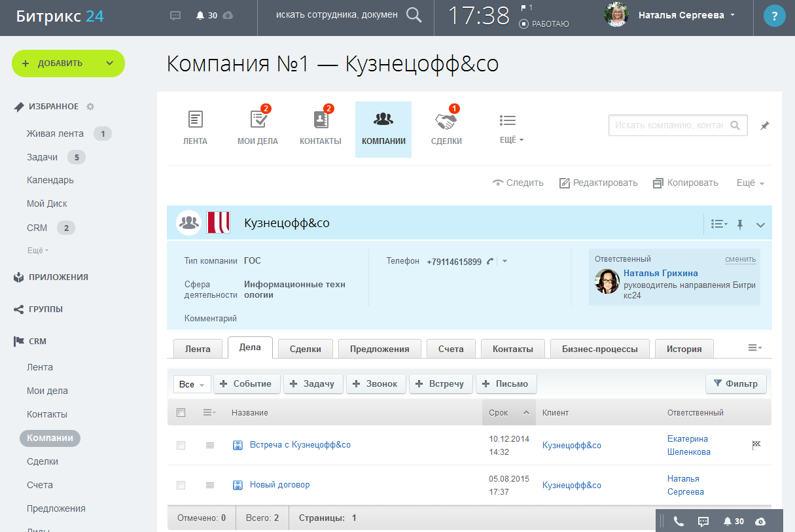This screenshot has height=532, width=795.
Task: Click Редактировать to edit company
Action: click(598, 183)
